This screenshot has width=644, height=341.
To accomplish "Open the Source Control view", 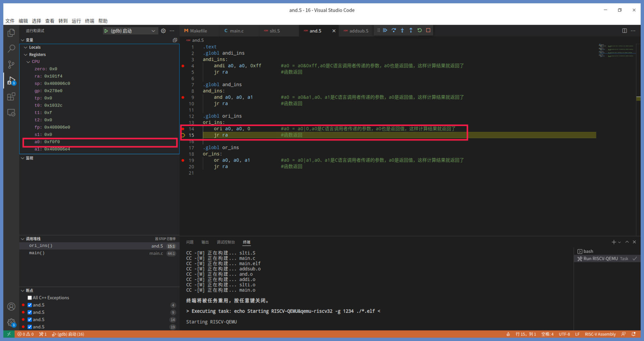I will (11, 64).
